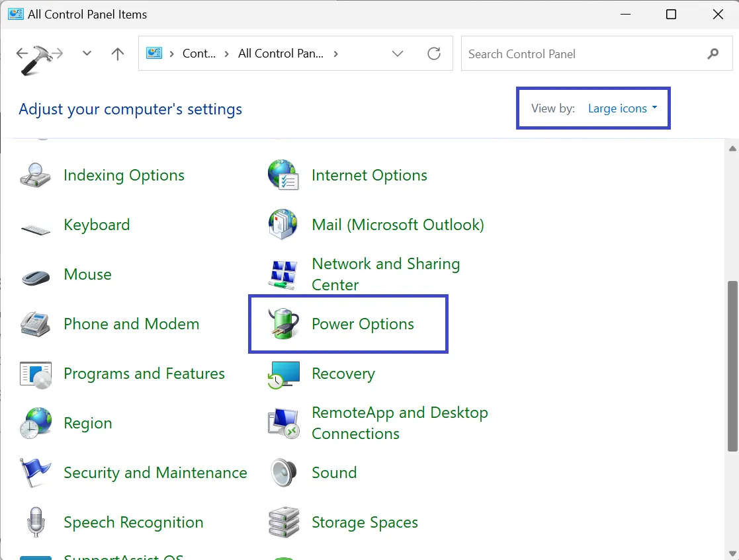Viewport: 739px width, 560px height.
Task: Click the Sound speaker icon
Action: pos(283,472)
